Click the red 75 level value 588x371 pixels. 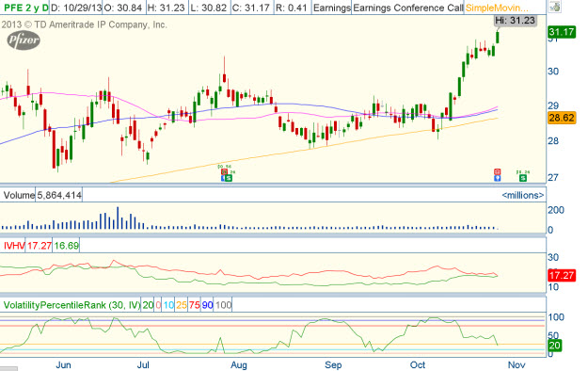[194, 305]
